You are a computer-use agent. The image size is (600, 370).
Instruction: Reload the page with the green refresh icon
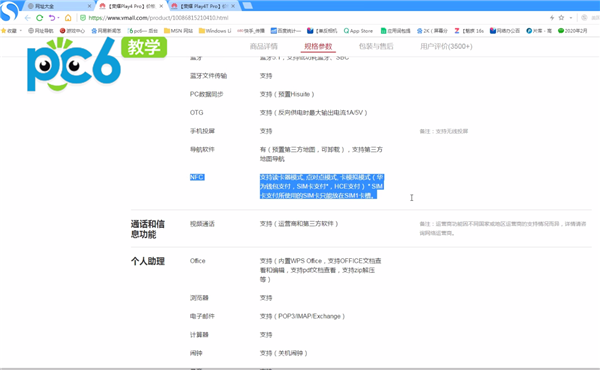tap(39, 18)
